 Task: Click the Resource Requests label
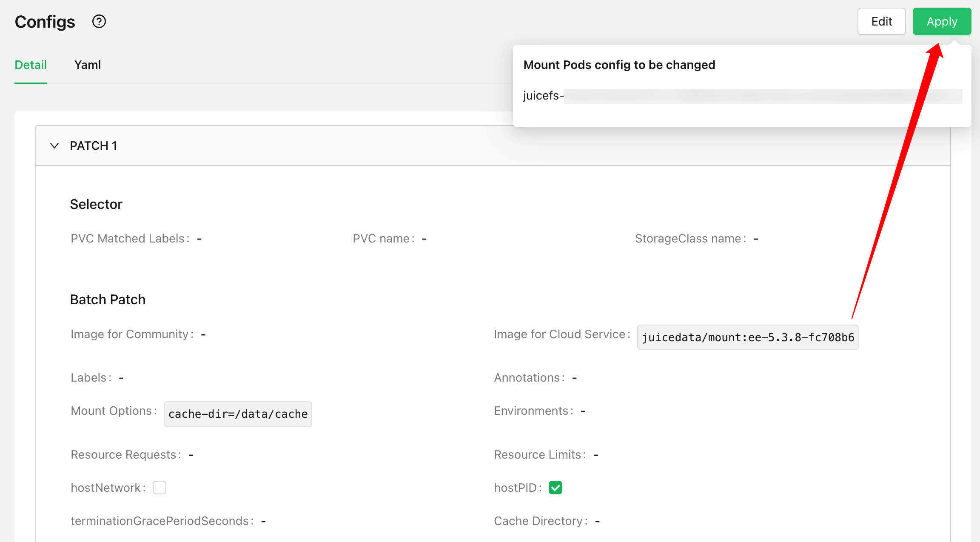tap(126, 454)
